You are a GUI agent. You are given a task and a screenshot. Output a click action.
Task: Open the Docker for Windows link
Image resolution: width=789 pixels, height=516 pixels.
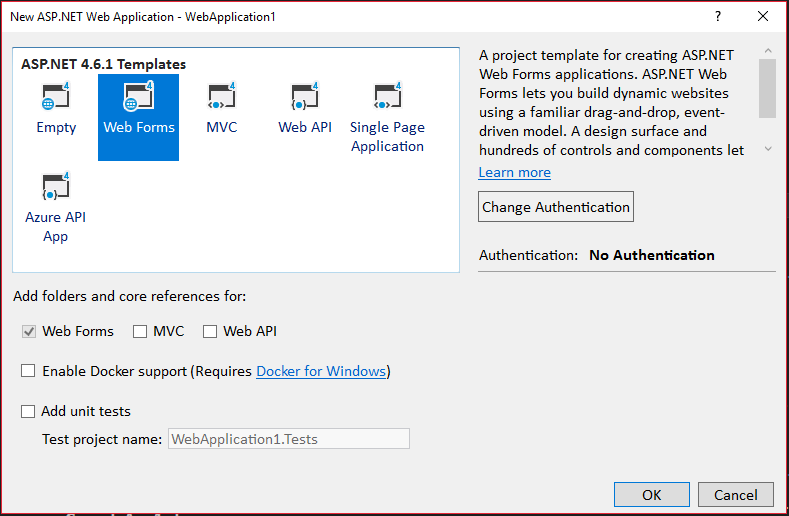[x=321, y=371]
